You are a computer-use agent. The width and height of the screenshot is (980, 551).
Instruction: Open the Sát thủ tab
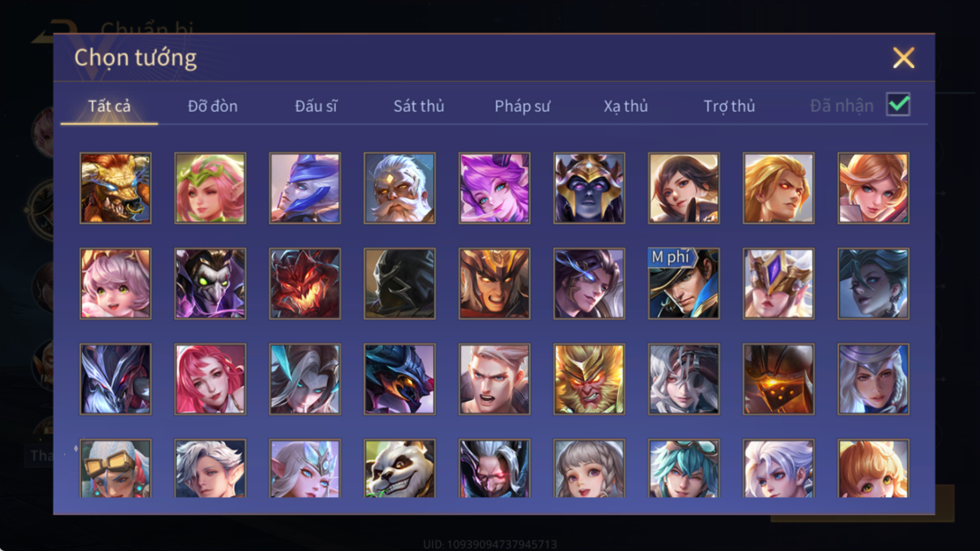tap(418, 106)
